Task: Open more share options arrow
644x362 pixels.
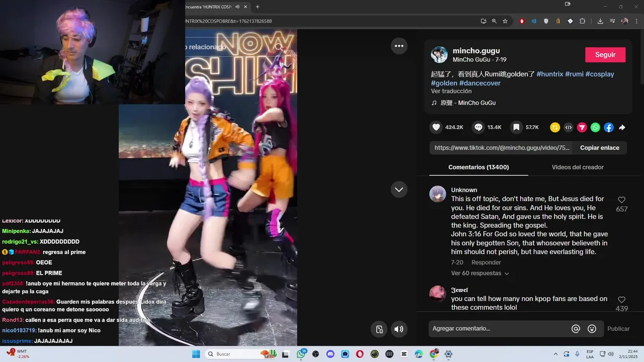Action: [x=622, y=127]
